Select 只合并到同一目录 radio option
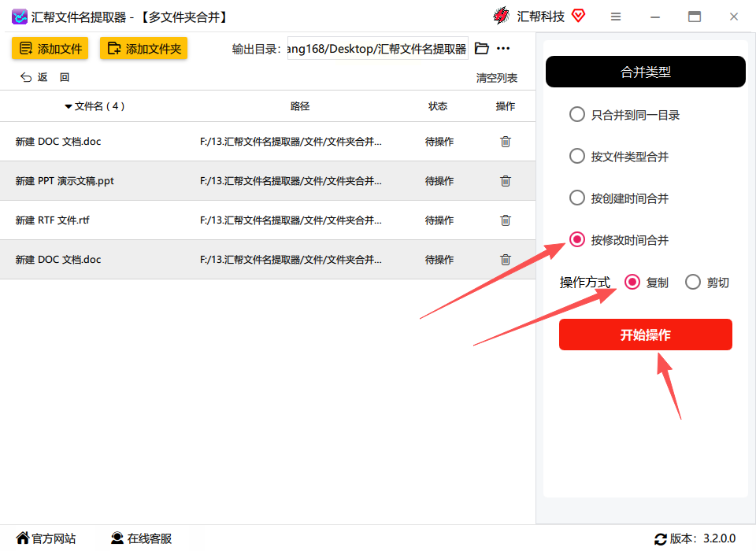 tap(577, 115)
